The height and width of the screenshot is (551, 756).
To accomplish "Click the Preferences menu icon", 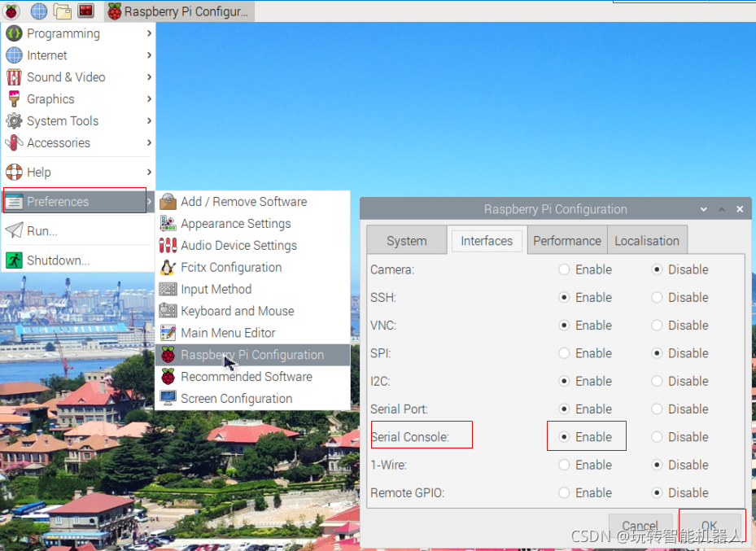I will 14,202.
